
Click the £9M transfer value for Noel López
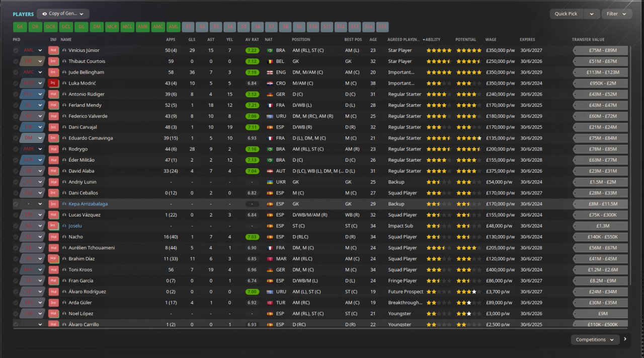[x=600, y=314]
